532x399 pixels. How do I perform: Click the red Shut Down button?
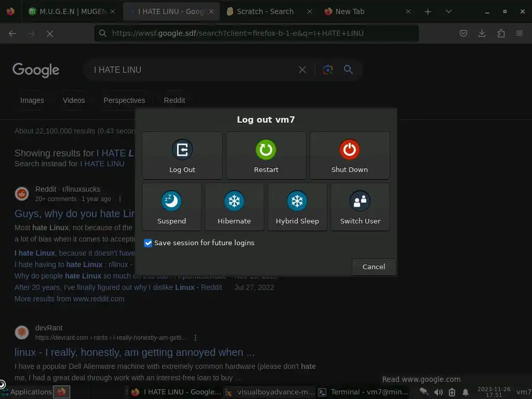350,156
